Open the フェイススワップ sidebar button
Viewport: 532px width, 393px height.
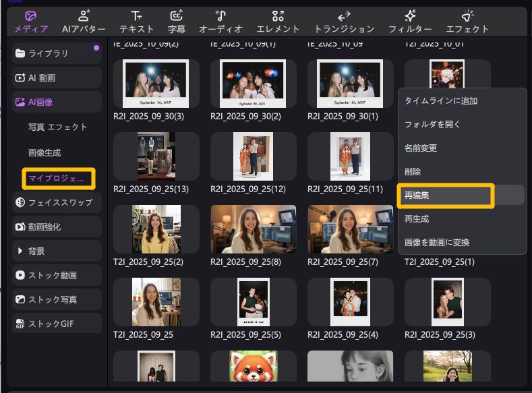(57, 202)
